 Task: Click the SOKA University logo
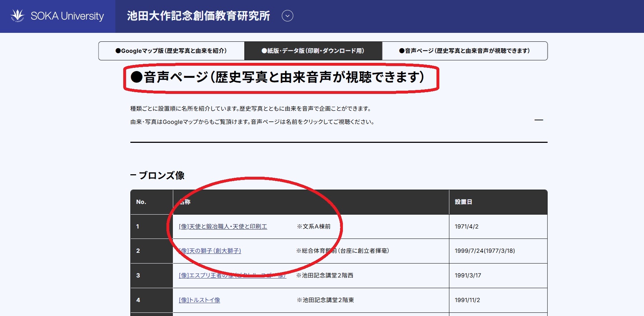[58, 16]
